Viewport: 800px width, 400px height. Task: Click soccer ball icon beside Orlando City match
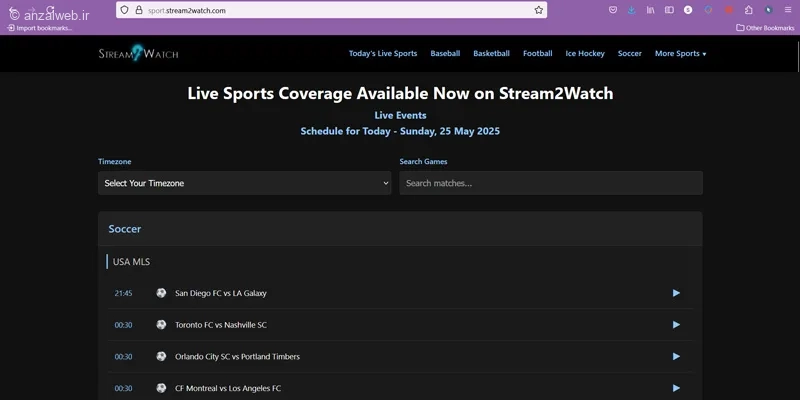[x=161, y=356]
